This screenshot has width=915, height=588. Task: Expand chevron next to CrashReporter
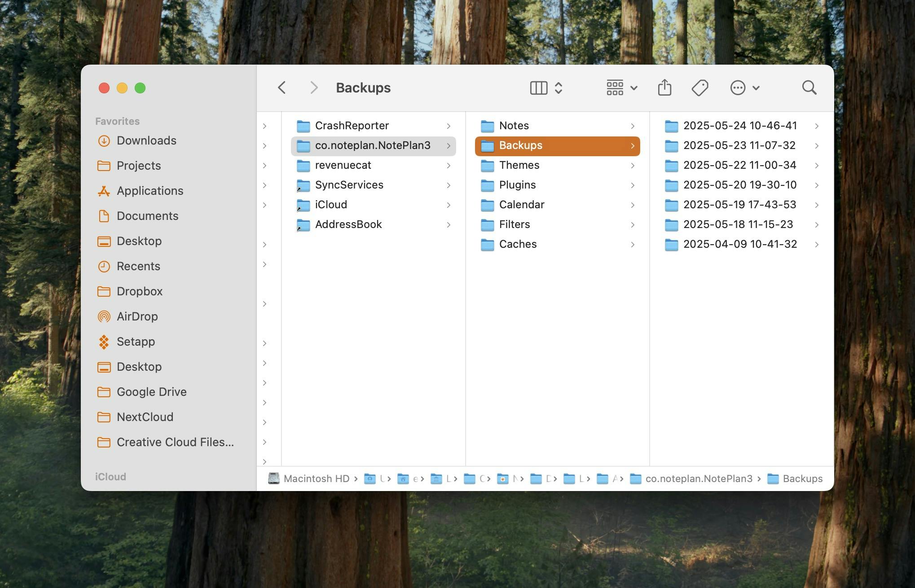(449, 126)
